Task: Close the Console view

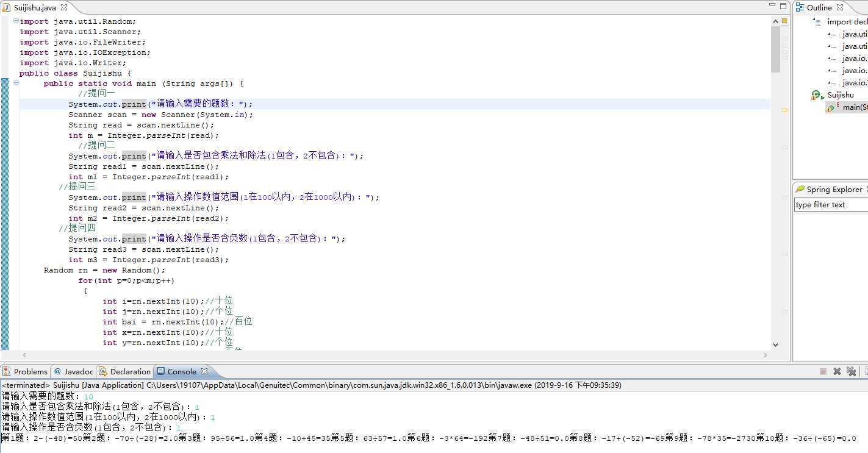Action: coord(204,371)
